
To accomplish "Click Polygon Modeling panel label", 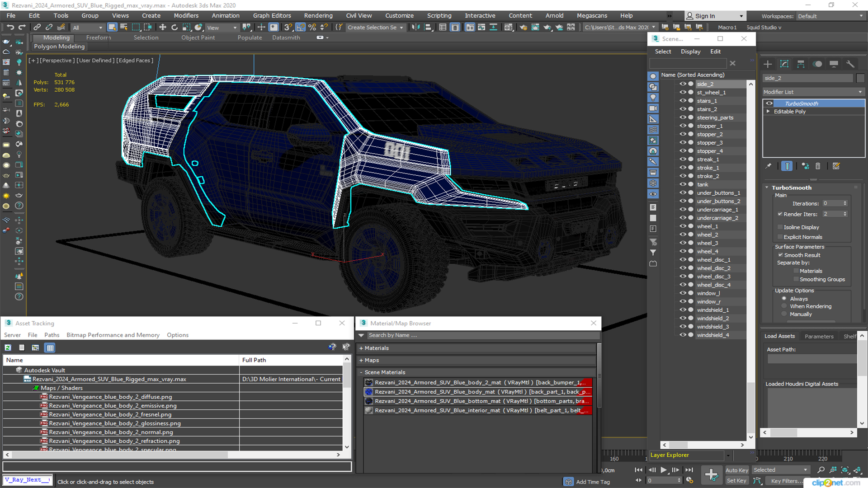I will (59, 47).
